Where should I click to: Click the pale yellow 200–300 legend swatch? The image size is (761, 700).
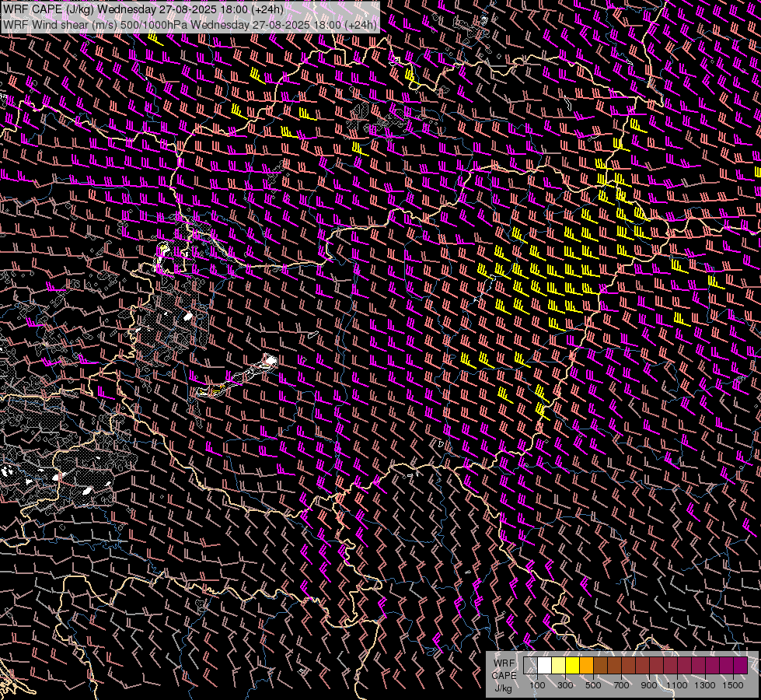coord(559,666)
